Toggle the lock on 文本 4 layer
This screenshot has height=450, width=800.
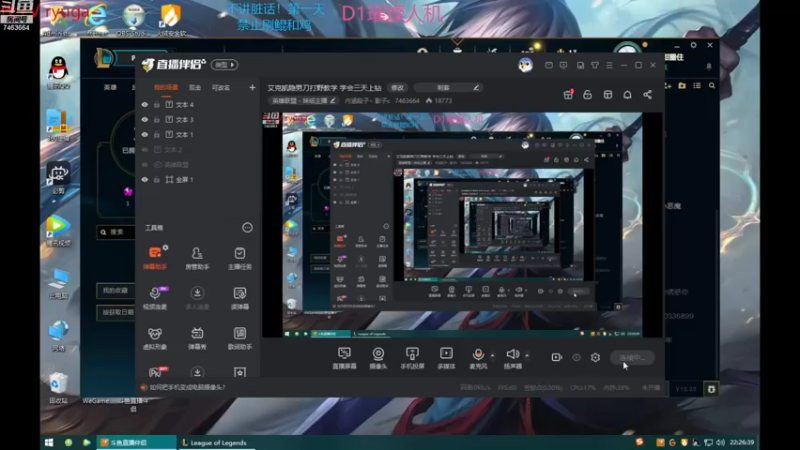tap(157, 105)
